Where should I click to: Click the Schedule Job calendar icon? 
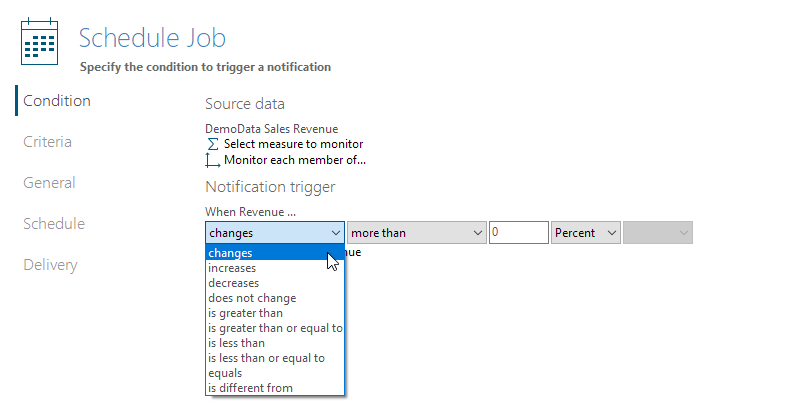(x=39, y=41)
